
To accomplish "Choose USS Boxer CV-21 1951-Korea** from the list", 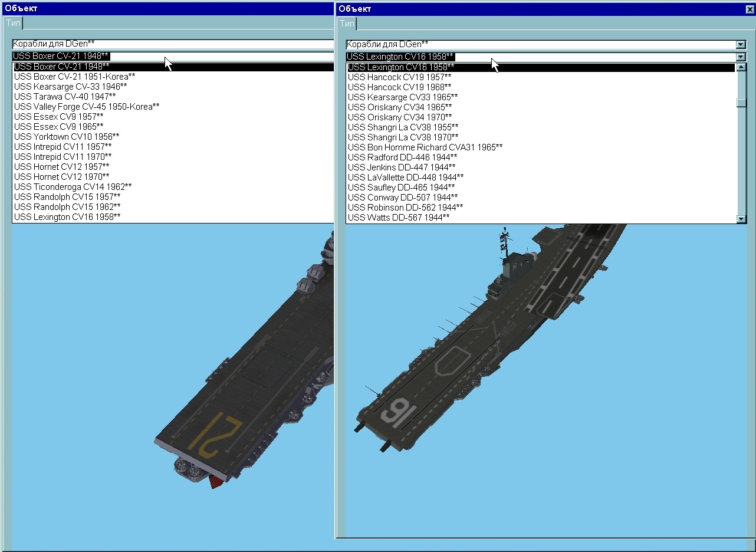I will point(173,77).
